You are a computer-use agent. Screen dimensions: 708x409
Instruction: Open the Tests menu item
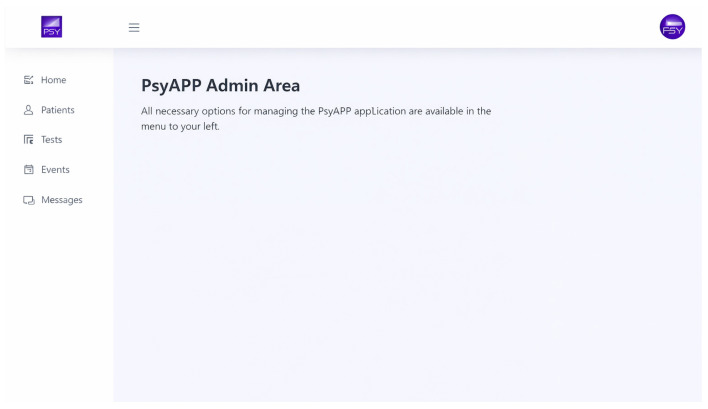pyautogui.click(x=51, y=139)
